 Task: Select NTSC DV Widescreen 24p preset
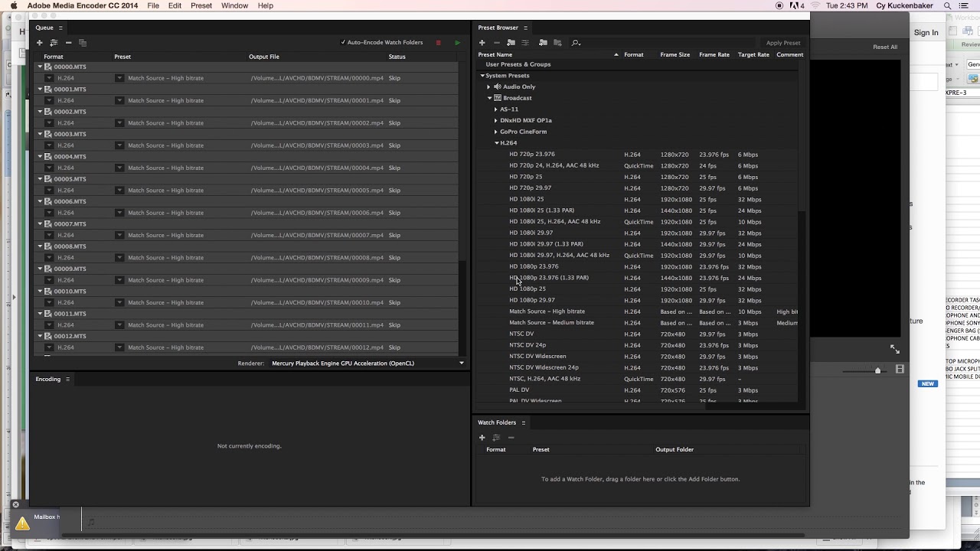(x=544, y=367)
